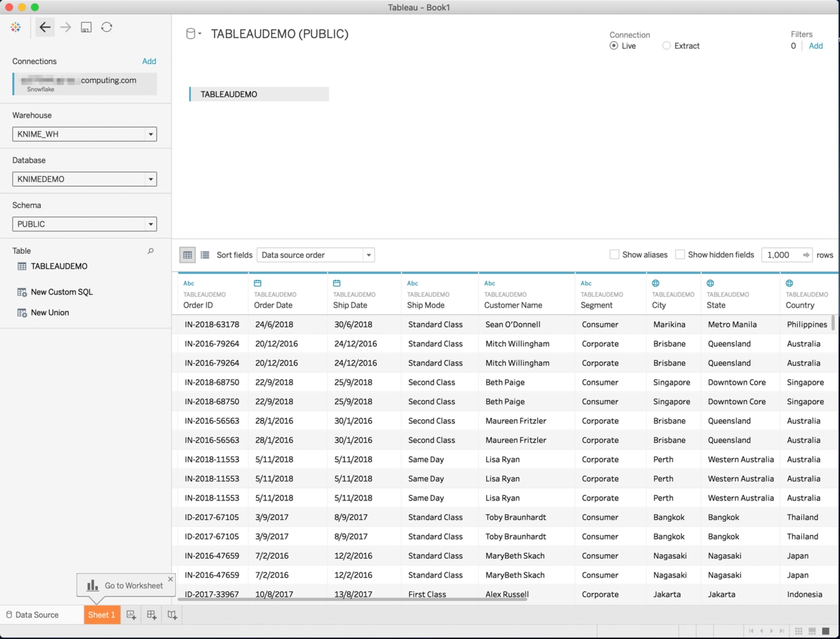Viewport: 840px width, 639px height.
Task: Click the Ship Mode column header
Action: (x=440, y=294)
